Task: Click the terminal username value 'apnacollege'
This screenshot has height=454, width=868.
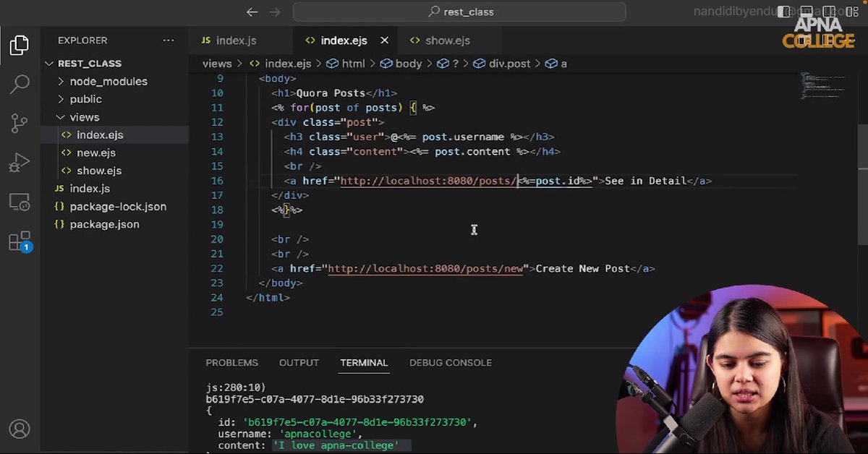Action: [x=318, y=434]
